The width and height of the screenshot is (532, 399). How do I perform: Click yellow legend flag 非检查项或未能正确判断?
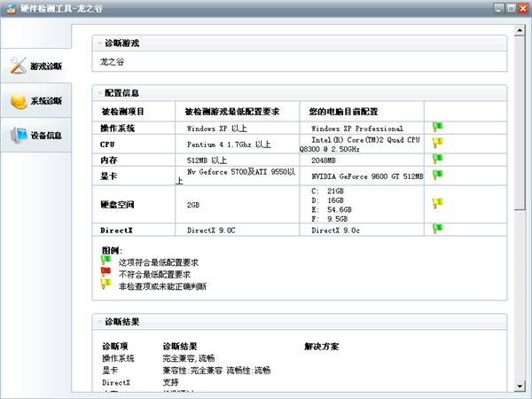click(x=106, y=284)
